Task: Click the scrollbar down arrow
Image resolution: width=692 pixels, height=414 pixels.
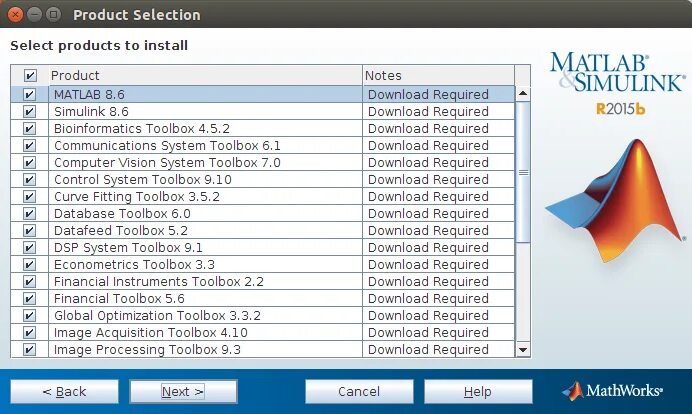Action: pos(523,350)
